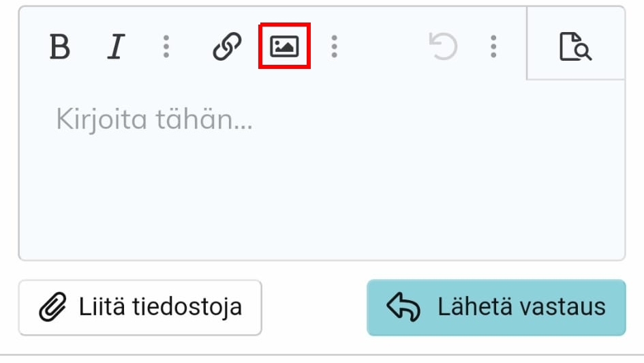This screenshot has height=363, width=644.
Task: Focus the "Kirjoita tähän..." text field
Action: 154,120
